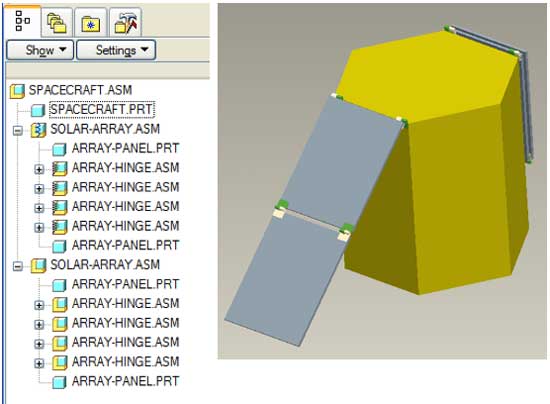Open the Show dropdown menu
This screenshot has height=404, width=550.
tap(40, 50)
